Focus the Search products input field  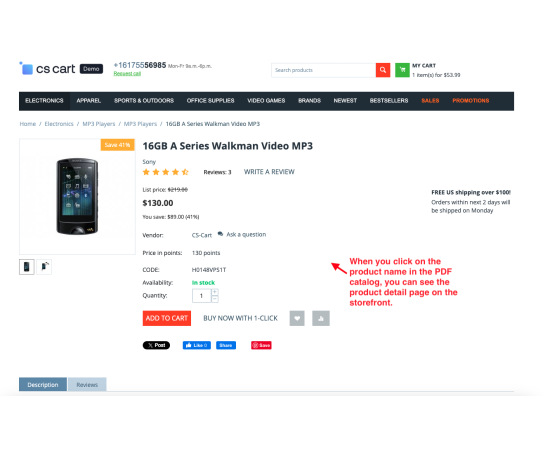click(323, 70)
